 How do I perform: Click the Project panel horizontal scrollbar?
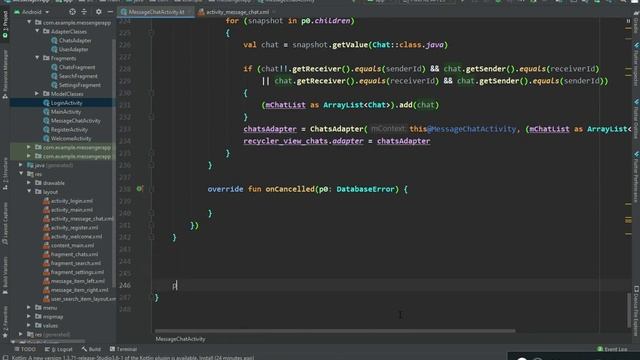49,341
